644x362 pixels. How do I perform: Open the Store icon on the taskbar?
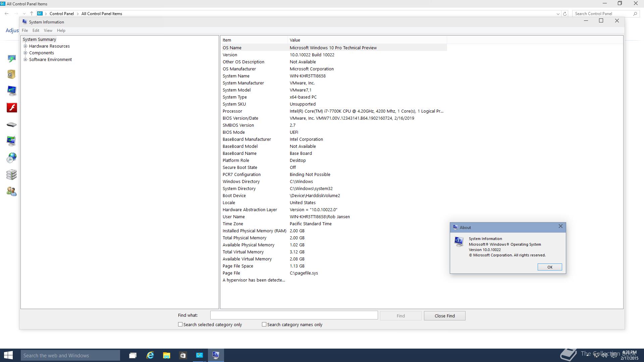click(x=183, y=355)
